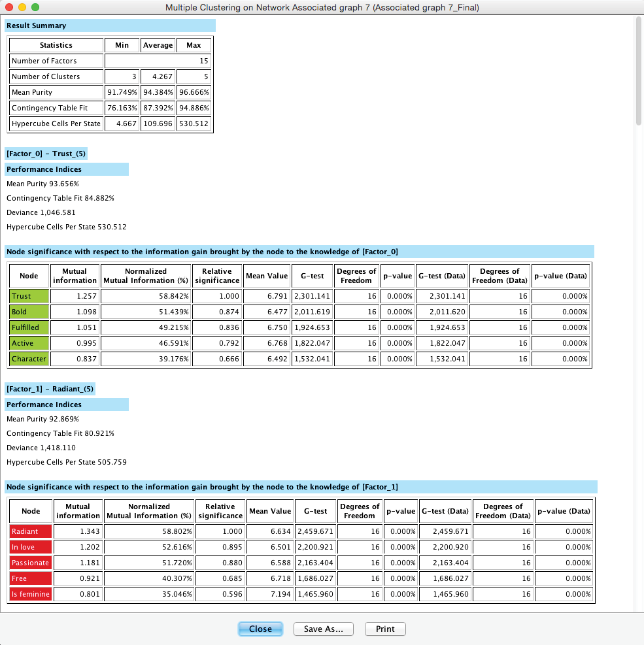The image size is (644, 645).
Task: Click the green Character node cell
Action: click(29, 359)
